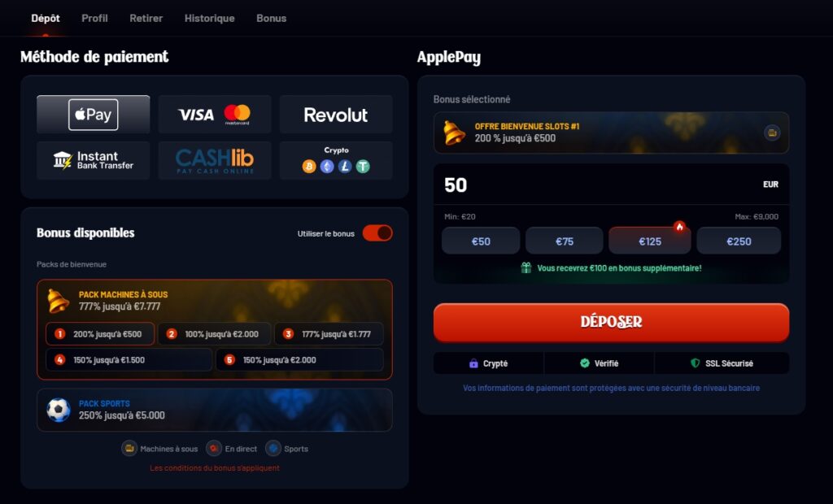Expand the Pack Sports bonus
This screenshot has height=504, width=833.
pos(215,410)
